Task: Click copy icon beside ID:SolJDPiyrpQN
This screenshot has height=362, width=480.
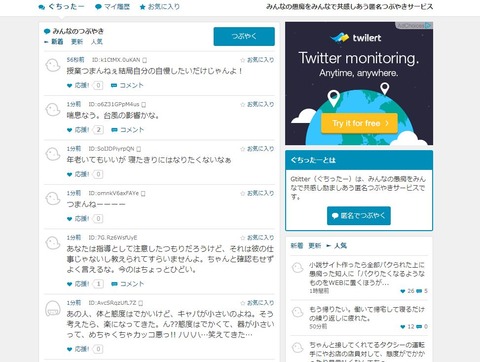Action: [x=139, y=149]
